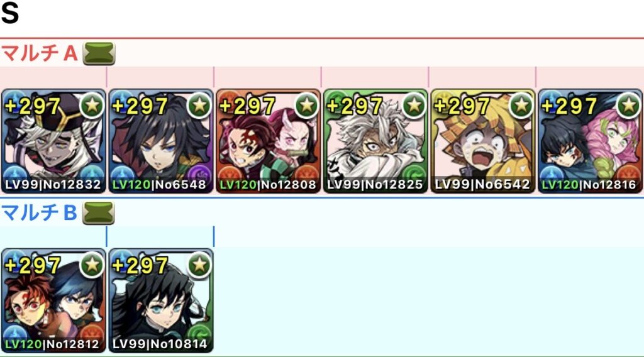This screenshot has height=357, width=644.
Task: Click star badge on card No12812
Action: click(92, 265)
